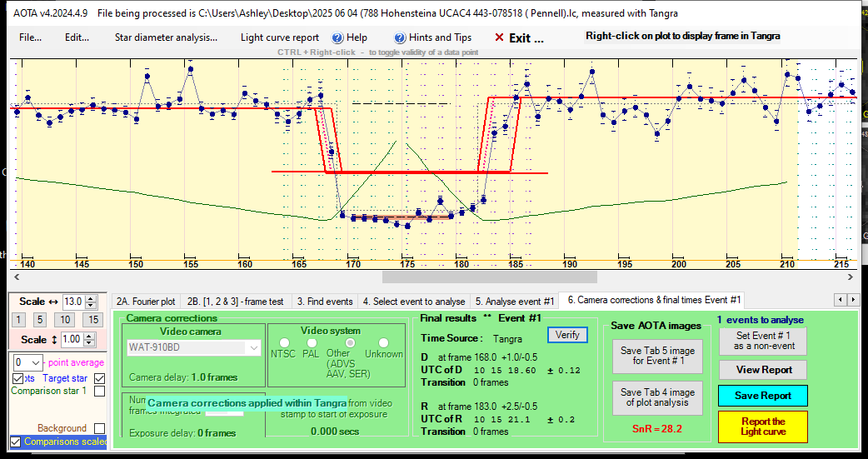
Task: Open the File menu
Action: [x=30, y=37]
